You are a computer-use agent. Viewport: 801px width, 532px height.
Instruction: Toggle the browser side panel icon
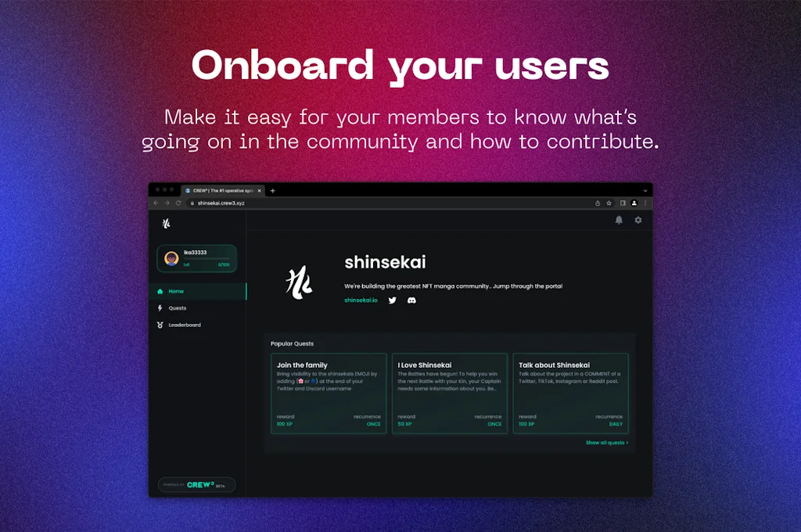(623, 203)
